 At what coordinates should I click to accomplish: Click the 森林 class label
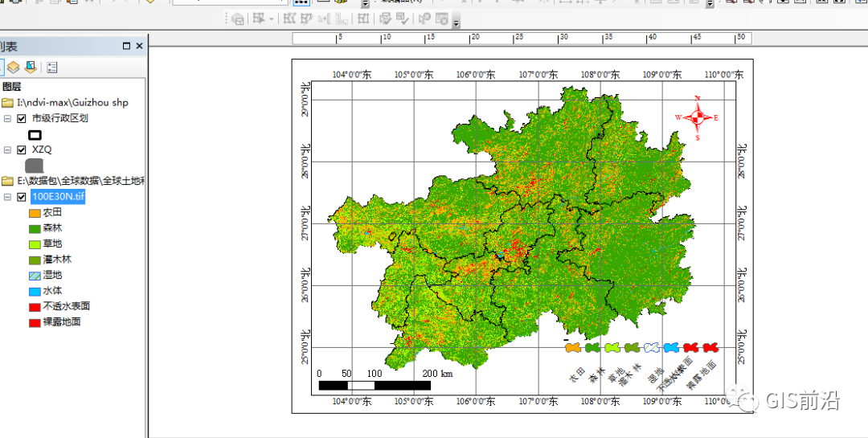pos(52,227)
